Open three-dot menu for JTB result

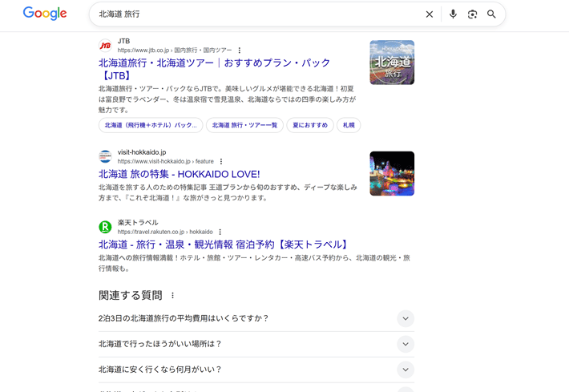(x=239, y=50)
